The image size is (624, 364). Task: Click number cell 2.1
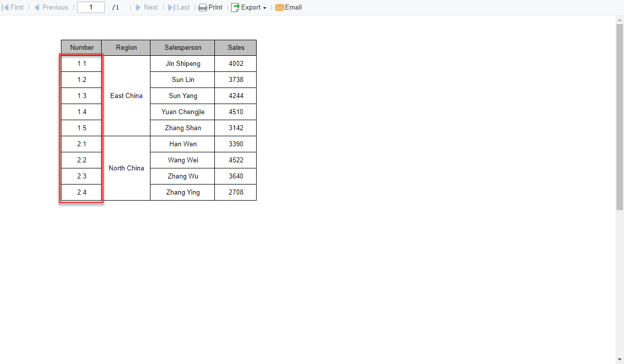82,144
